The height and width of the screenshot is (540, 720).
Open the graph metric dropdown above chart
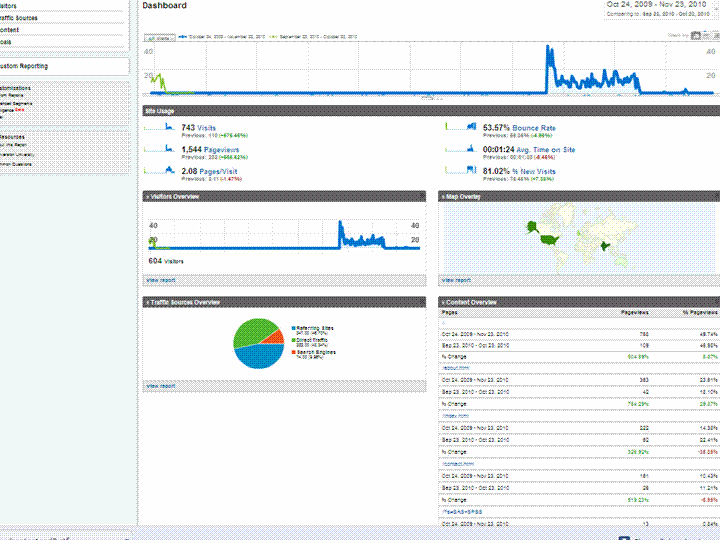160,38
